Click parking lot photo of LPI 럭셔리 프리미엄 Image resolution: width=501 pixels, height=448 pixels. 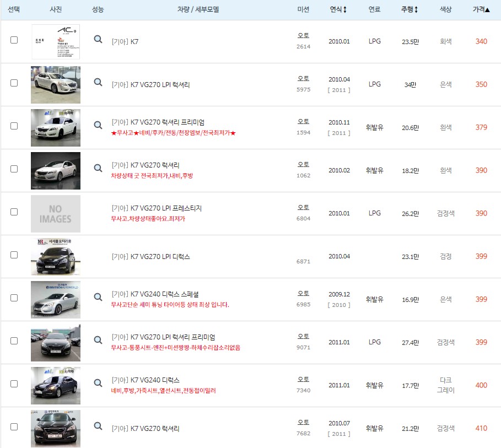point(56,343)
